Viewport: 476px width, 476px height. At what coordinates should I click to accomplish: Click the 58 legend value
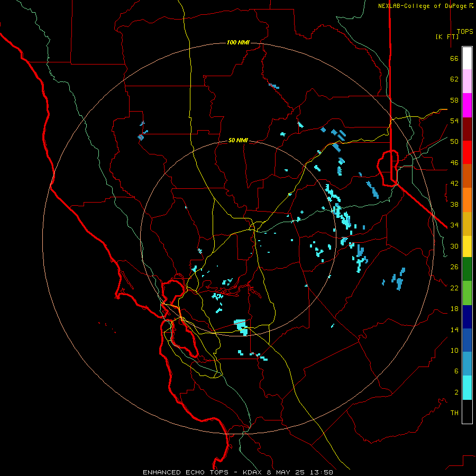(x=454, y=100)
